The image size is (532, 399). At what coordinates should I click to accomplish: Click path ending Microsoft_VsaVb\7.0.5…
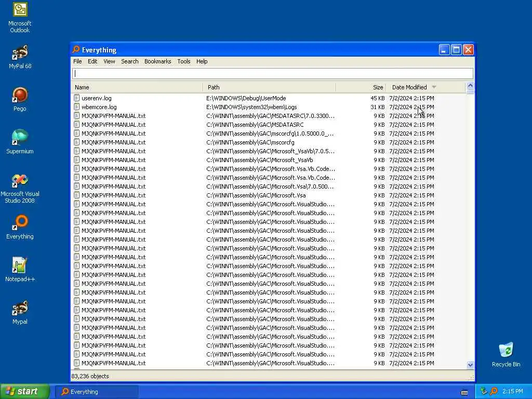270,151
